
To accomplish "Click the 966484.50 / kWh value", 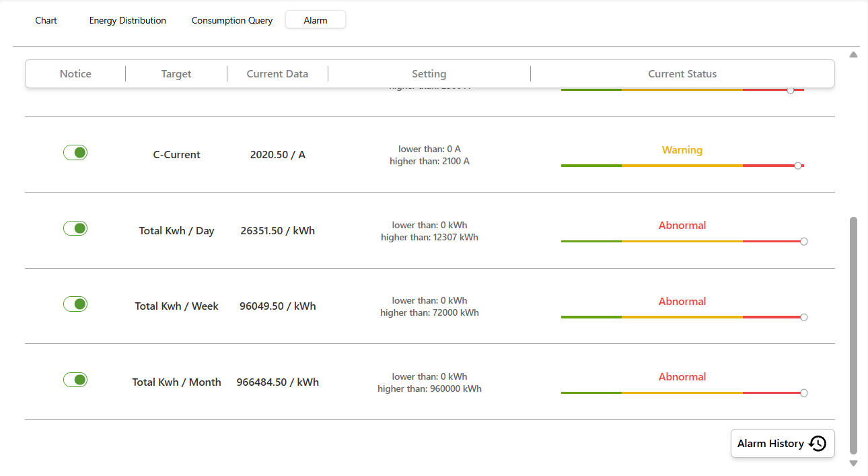I will 278,382.
